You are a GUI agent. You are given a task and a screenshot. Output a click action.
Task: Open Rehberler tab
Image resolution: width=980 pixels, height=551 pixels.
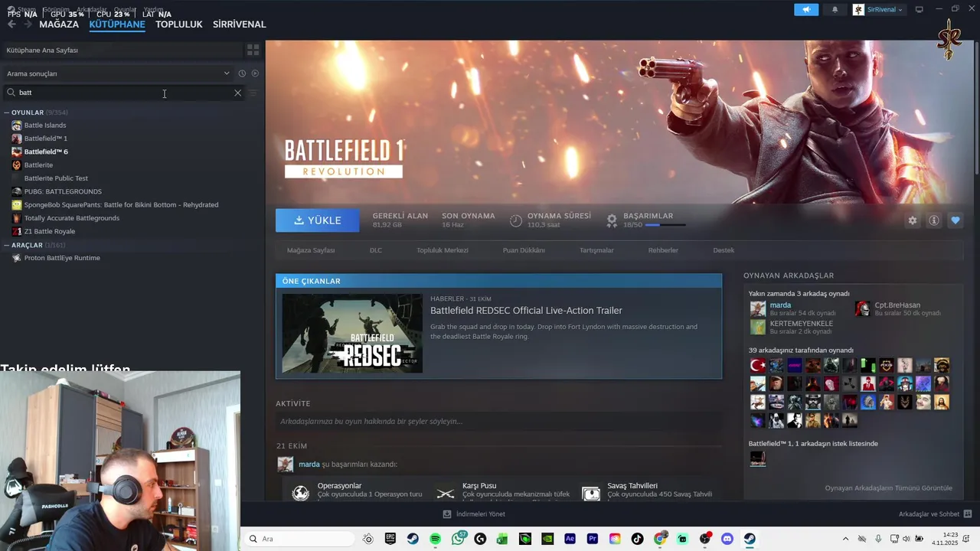point(663,250)
